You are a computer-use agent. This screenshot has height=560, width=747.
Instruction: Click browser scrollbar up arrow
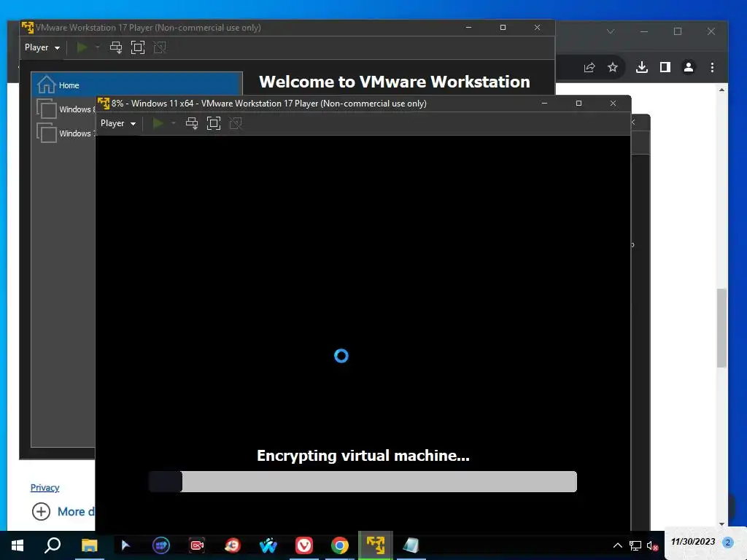tap(721, 90)
